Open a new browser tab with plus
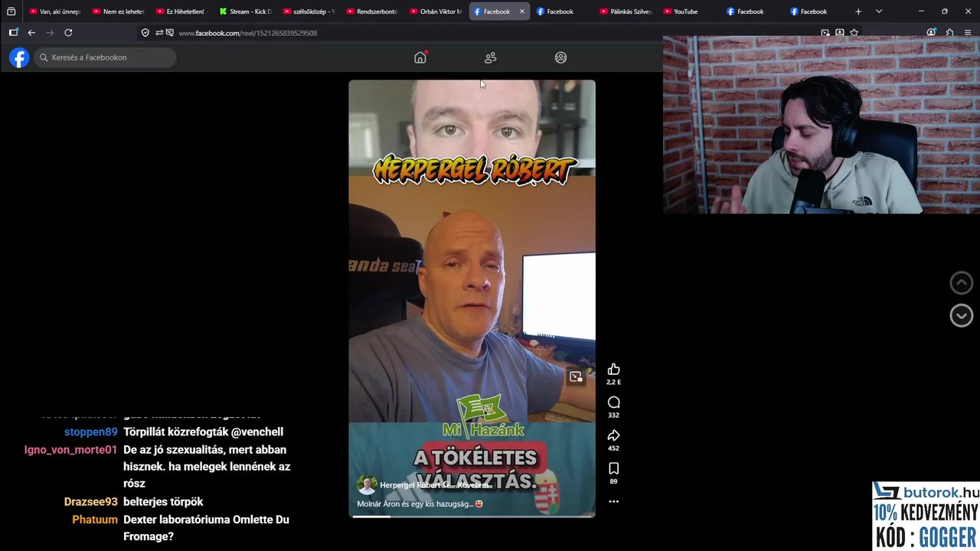The height and width of the screenshot is (551, 980). click(858, 11)
